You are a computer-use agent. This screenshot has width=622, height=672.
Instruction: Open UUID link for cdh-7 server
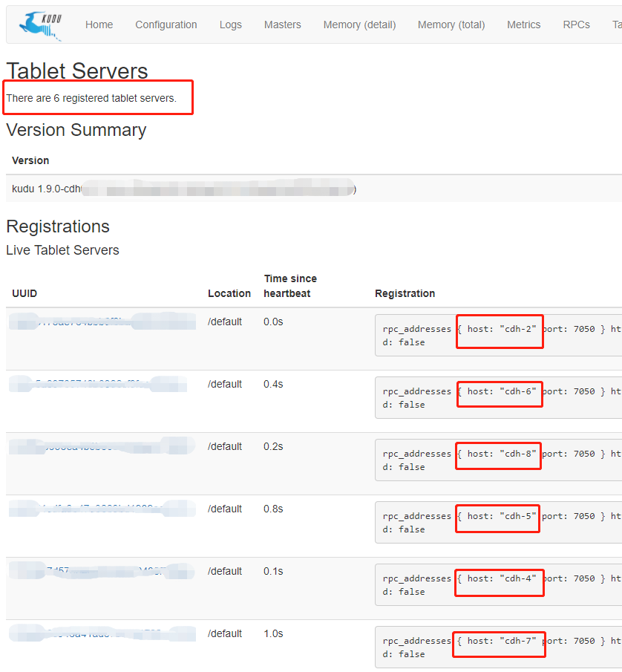pos(102,633)
